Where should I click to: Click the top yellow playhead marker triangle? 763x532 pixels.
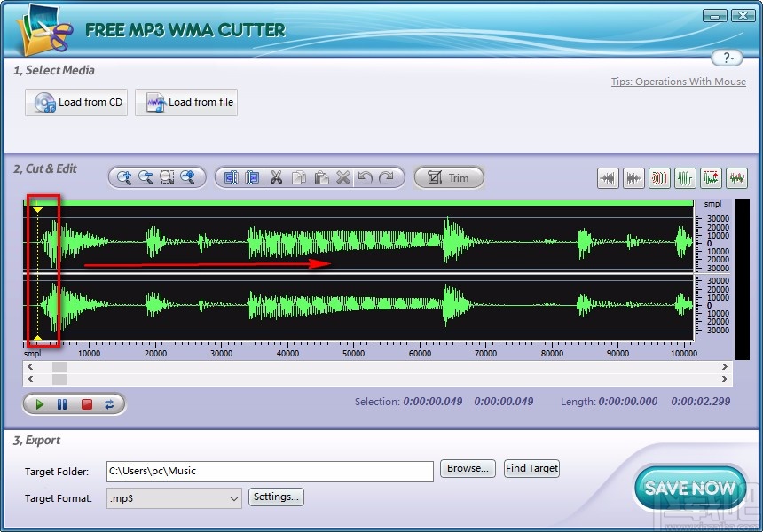[37, 209]
